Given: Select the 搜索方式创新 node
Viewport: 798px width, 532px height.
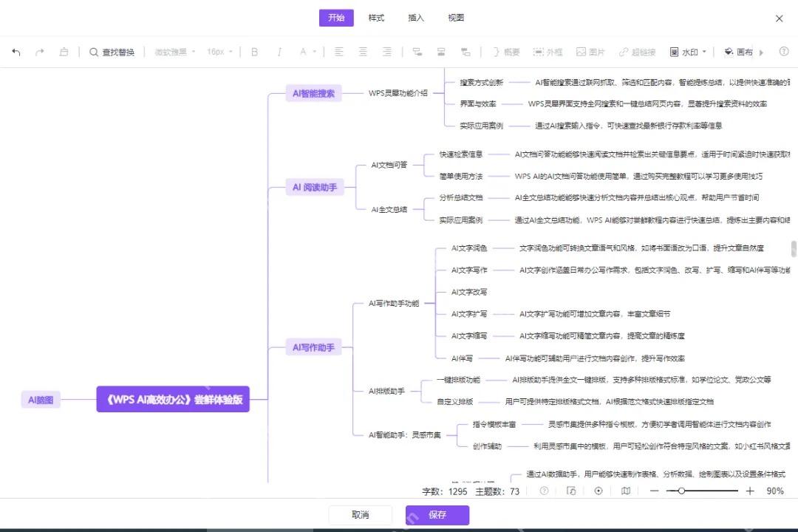Looking at the screenshot, I should [x=482, y=82].
